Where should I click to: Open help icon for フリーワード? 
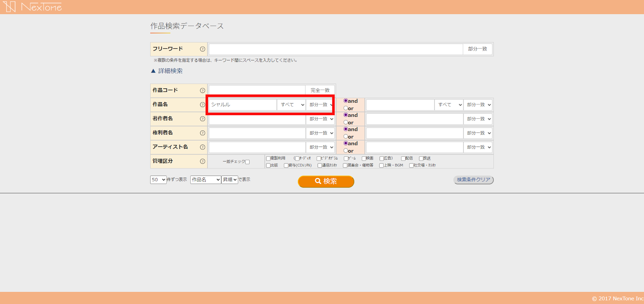[x=202, y=49]
